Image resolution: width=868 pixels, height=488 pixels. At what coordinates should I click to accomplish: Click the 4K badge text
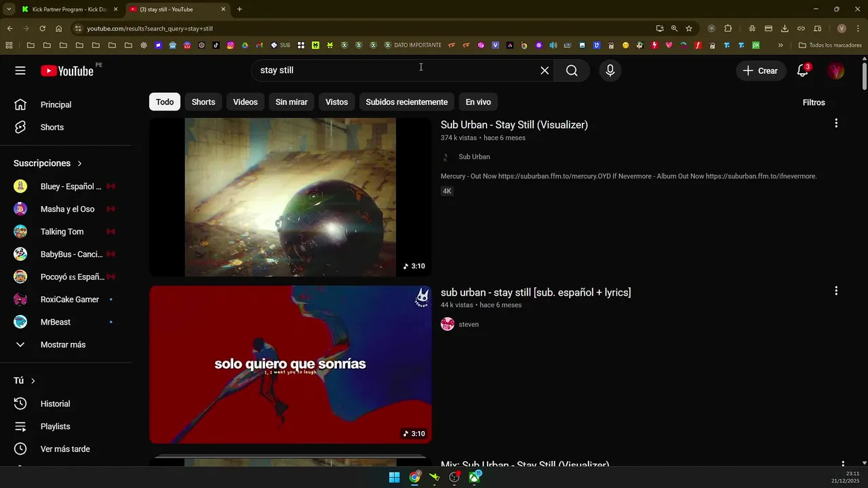tap(447, 191)
